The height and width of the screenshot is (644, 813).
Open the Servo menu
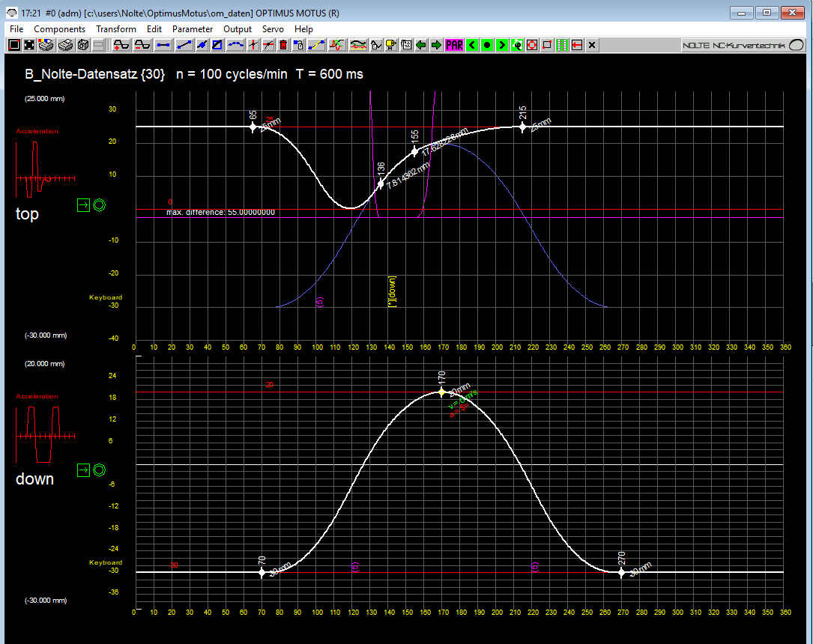click(273, 29)
